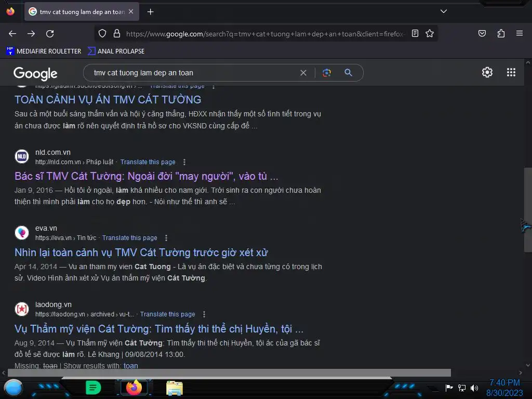532x399 pixels.
Task: Open tracking protection shield in address bar
Action: point(102,33)
